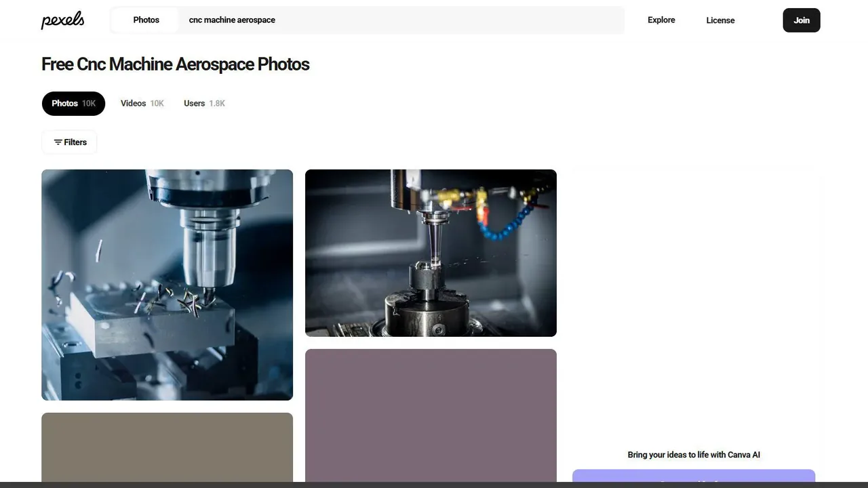The image size is (868, 488).
Task: Open the License page link
Action: coord(720,20)
